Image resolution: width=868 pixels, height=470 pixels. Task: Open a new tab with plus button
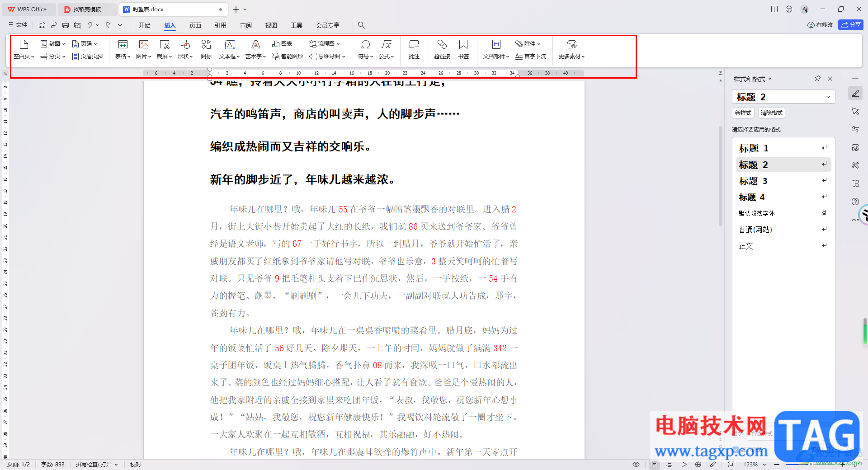pyautogui.click(x=236, y=9)
